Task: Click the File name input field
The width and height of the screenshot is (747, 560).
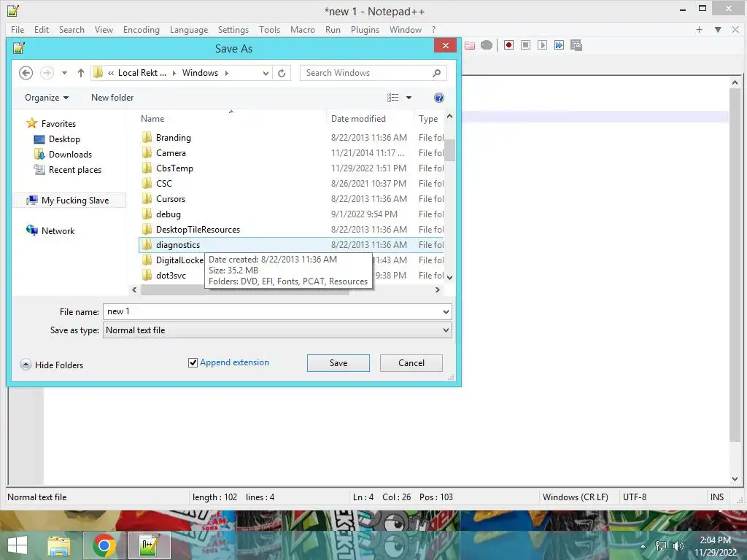Action: [x=273, y=312]
